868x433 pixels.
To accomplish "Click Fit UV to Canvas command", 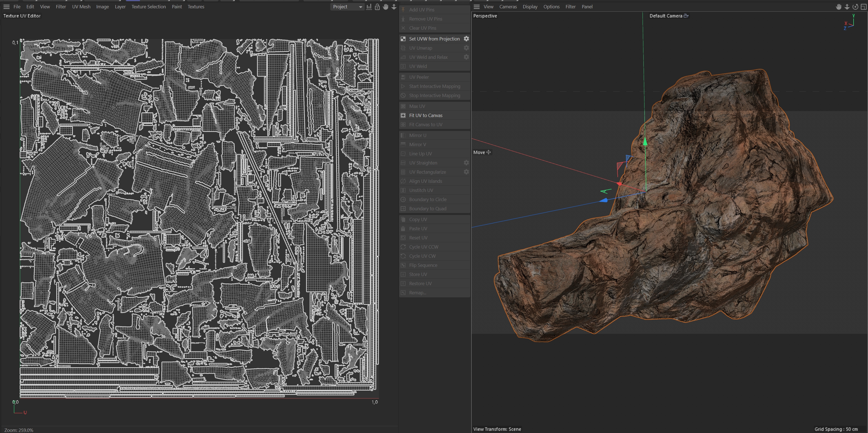I will pyautogui.click(x=426, y=115).
